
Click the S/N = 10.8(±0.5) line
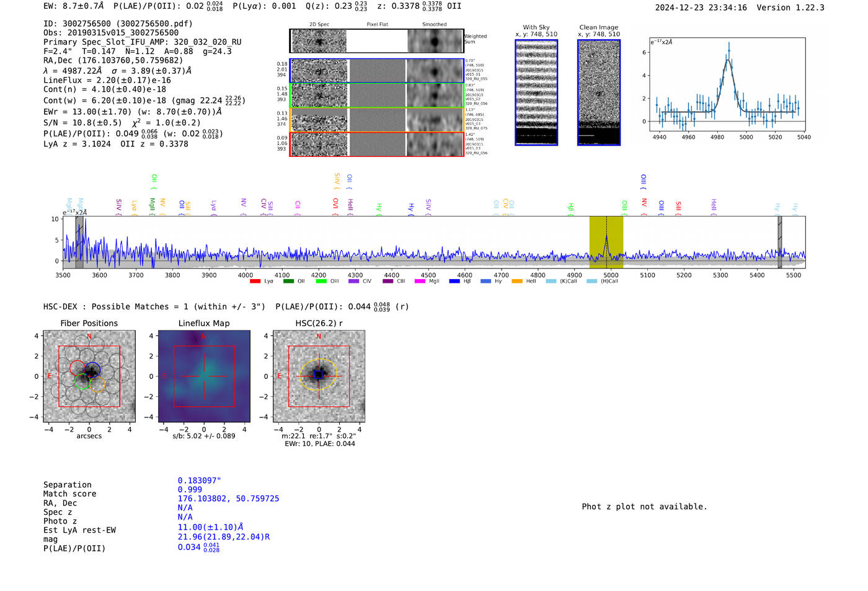pos(122,122)
